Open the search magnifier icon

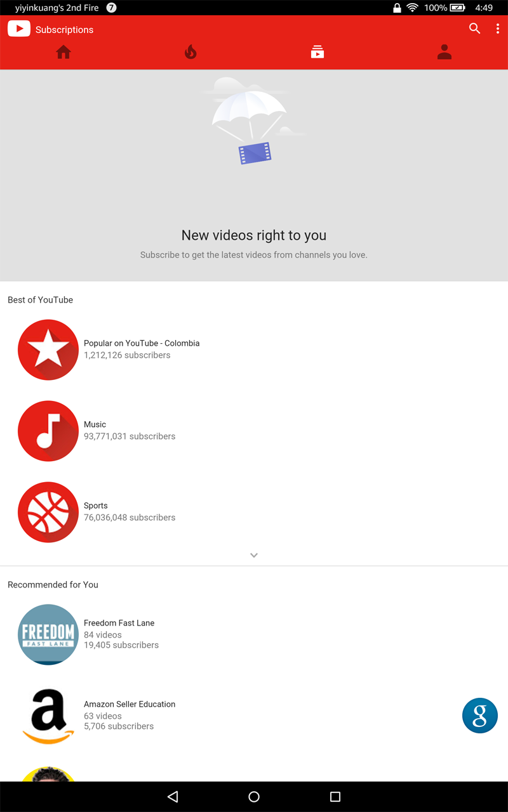(474, 28)
